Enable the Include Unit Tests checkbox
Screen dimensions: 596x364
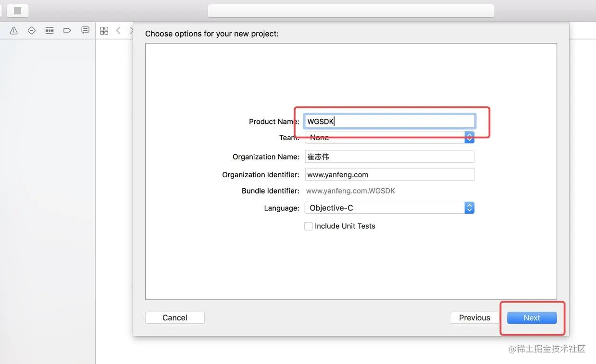point(309,226)
